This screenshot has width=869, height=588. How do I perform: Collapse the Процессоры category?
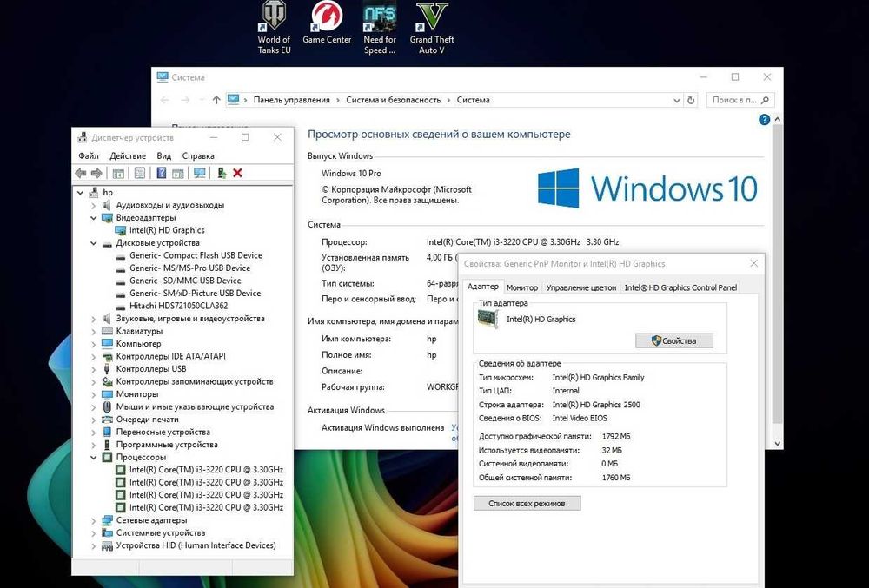94,458
